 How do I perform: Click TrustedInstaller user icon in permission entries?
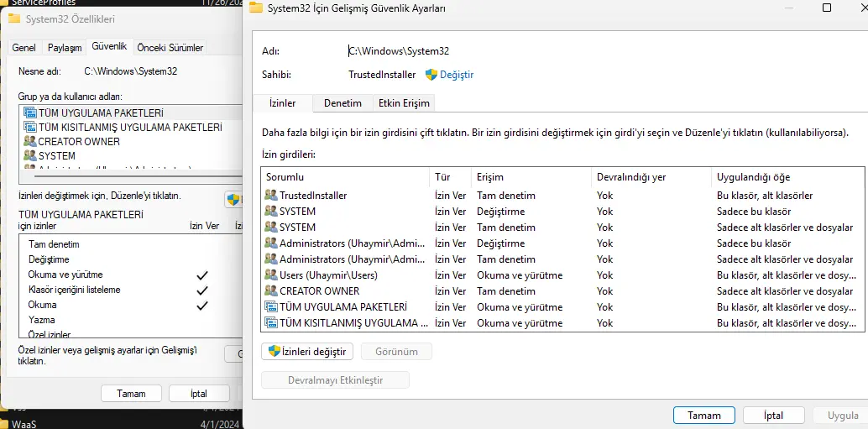[x=270, y=196]
